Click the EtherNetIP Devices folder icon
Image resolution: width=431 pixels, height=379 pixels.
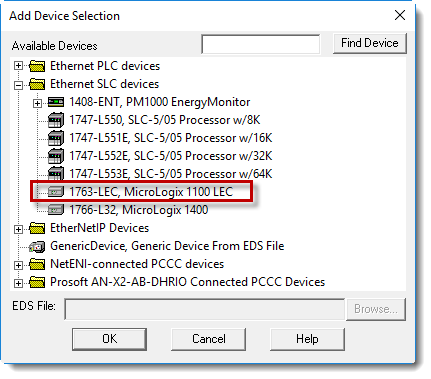click(x=37, y=228)
